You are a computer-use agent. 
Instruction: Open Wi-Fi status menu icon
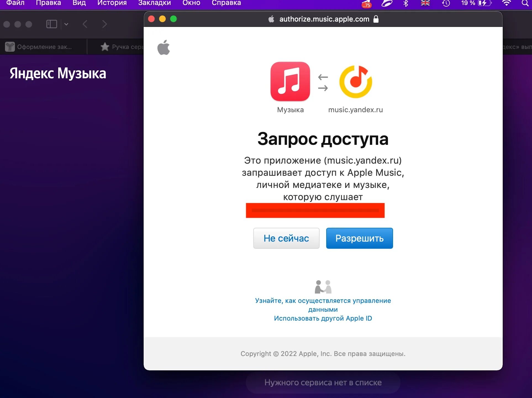506,3
